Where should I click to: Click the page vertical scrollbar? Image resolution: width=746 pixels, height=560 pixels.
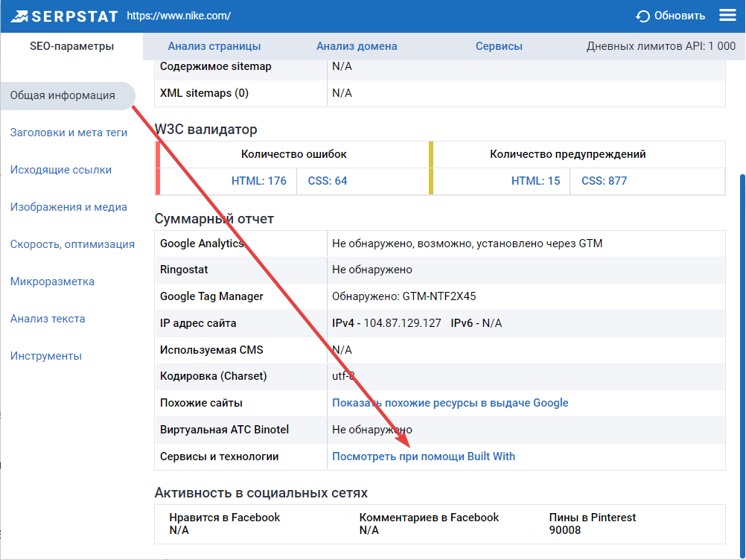point(742,366)
